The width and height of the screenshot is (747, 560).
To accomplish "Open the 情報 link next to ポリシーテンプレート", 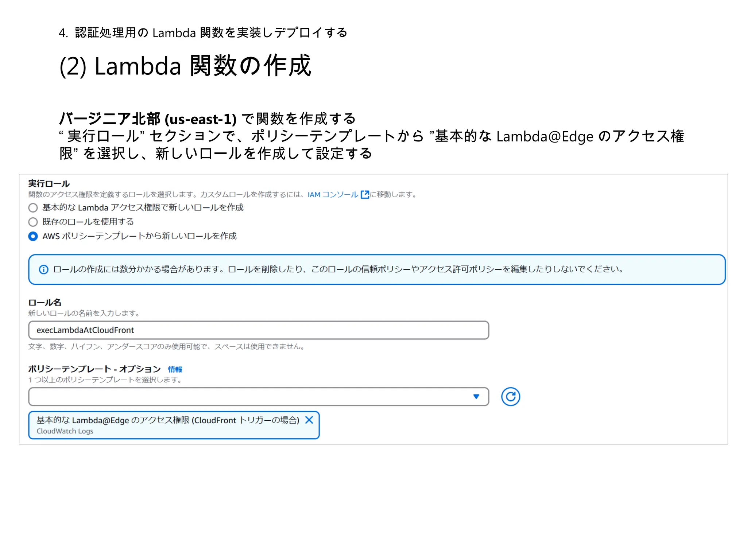I will click(175, 370).
